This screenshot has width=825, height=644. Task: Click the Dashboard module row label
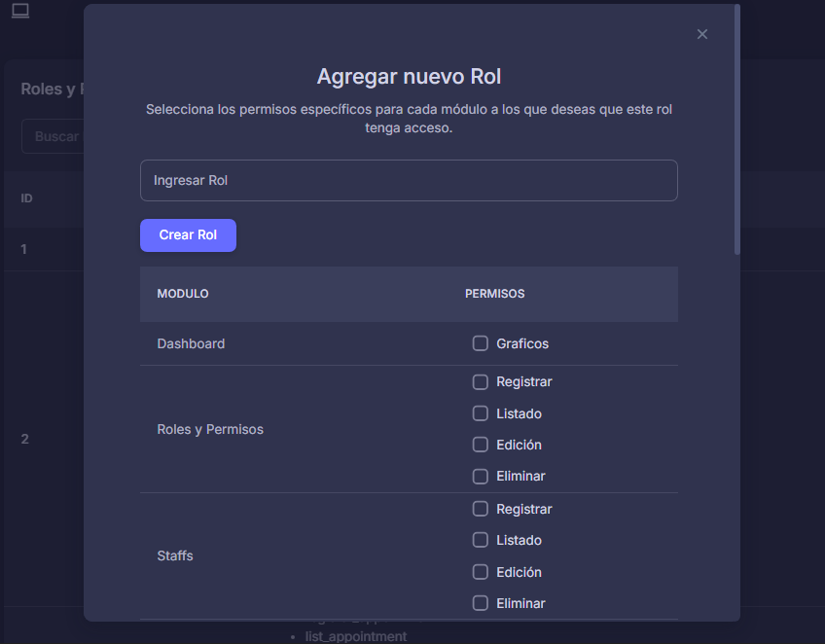[191, 343]
